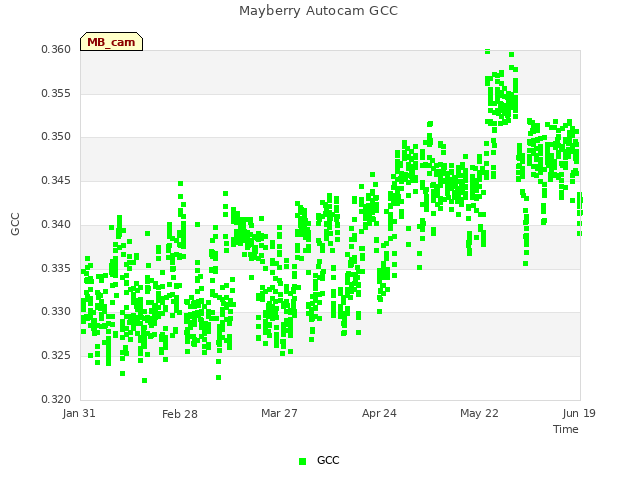Click the 0.360 y-axis tick label

tap(56, 49)
